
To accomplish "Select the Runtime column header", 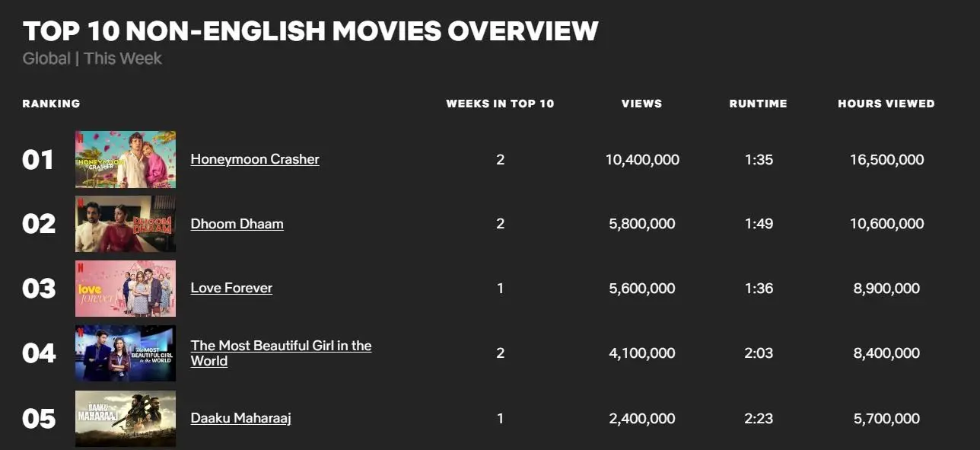I will click(x=758, y=104).
